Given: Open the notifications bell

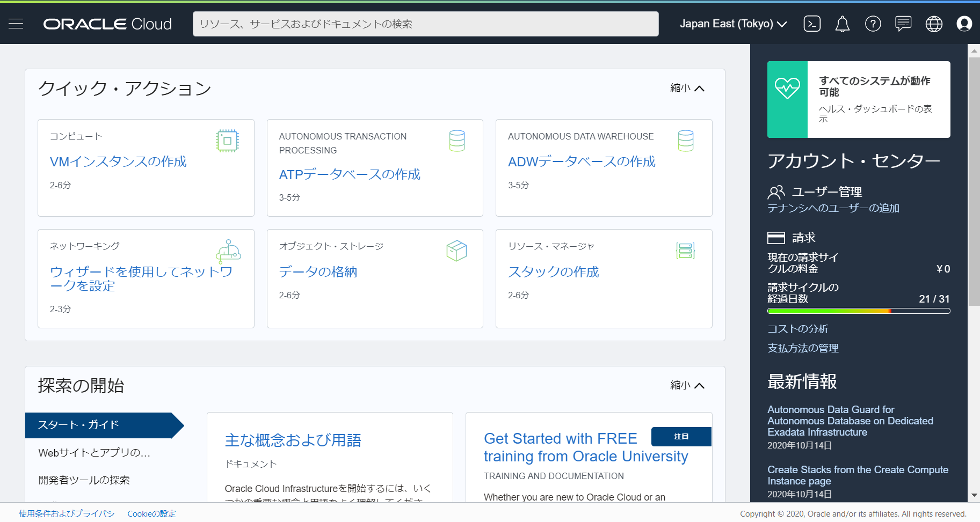Looking at the screenshot, I should pos(843,24).
